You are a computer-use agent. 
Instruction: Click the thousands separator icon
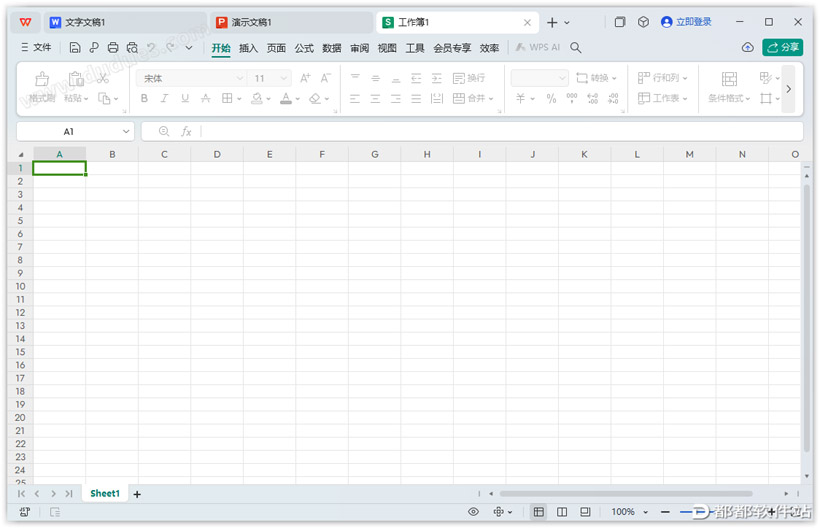coord(572,98)
